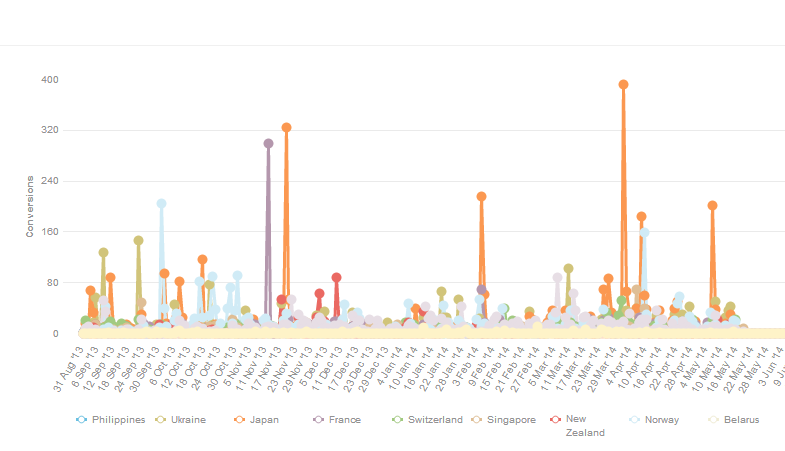This screenshot has width=785, height=451.
Task: Click the orange February peak near 215
Action: 481,196
